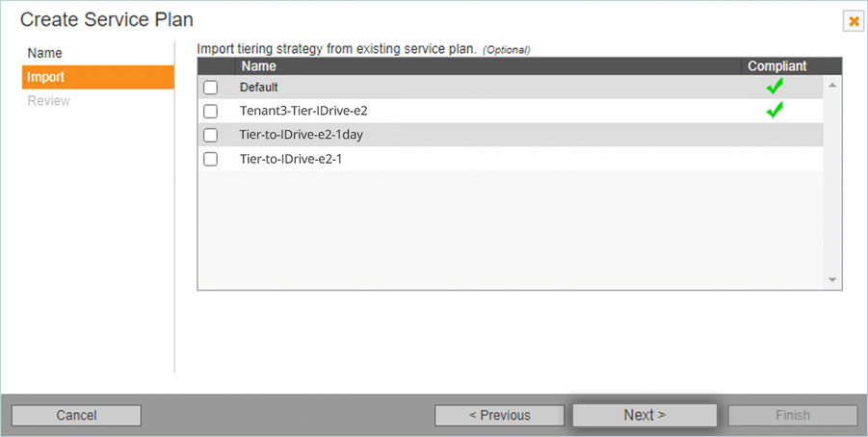The width and height of the screenshot is (868, 437).
Task: Select the Tier-to-IDrive-e2-1day row name
Action: click(302, 135)
